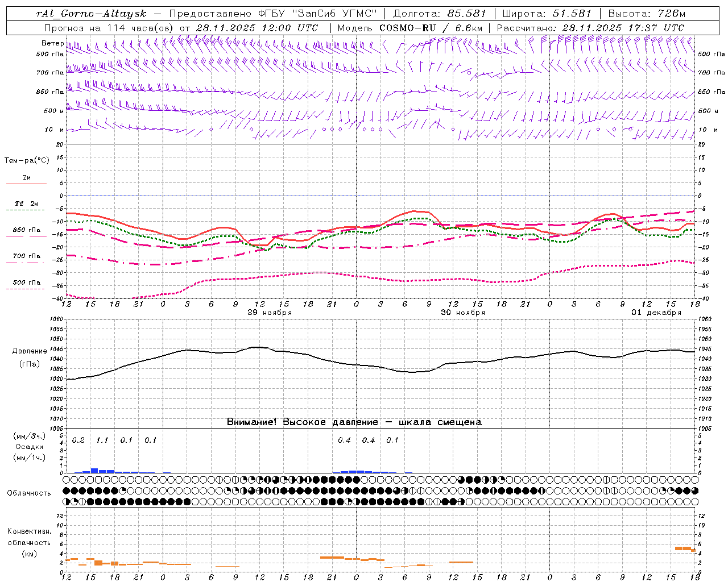
Task: Click the date label 01 декабря
Action: (x=656, y=313)
